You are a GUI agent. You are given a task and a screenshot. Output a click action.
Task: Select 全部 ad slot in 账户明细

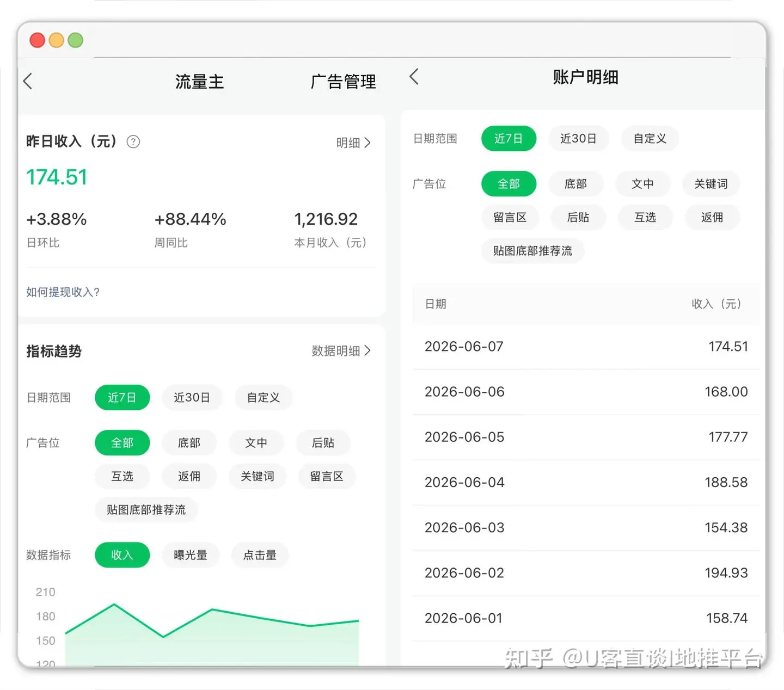(x=509, y=184)
